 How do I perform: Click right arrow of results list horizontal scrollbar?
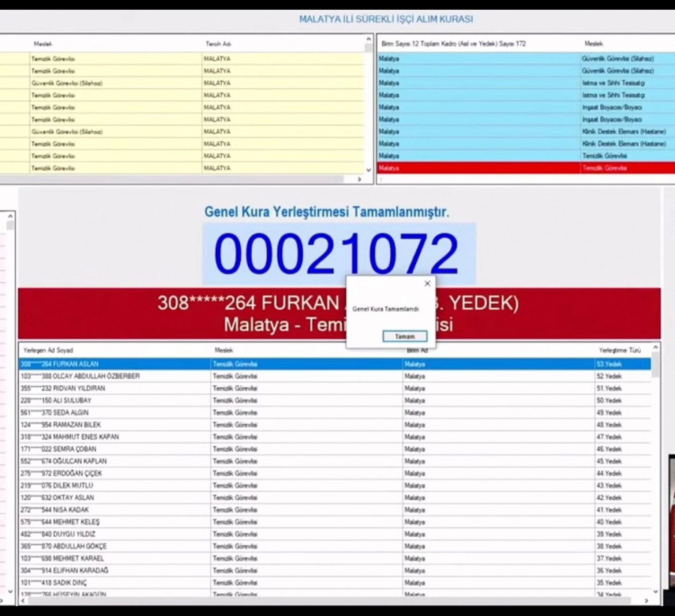pos(646,600)
